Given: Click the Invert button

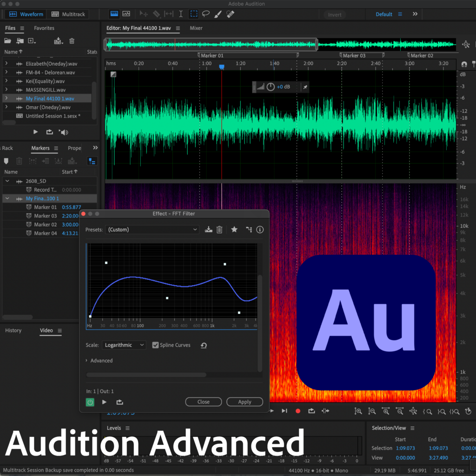Looking at the screenshot, I should [335, 14].
